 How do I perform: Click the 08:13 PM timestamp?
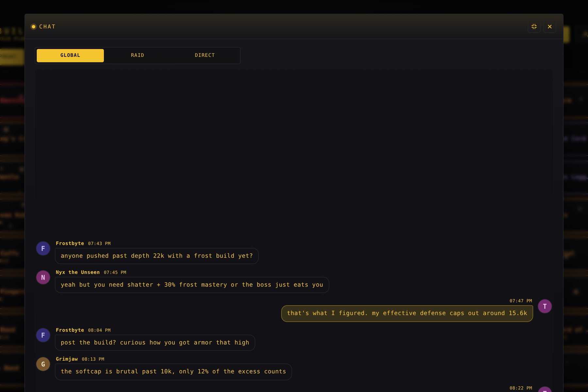93,359
